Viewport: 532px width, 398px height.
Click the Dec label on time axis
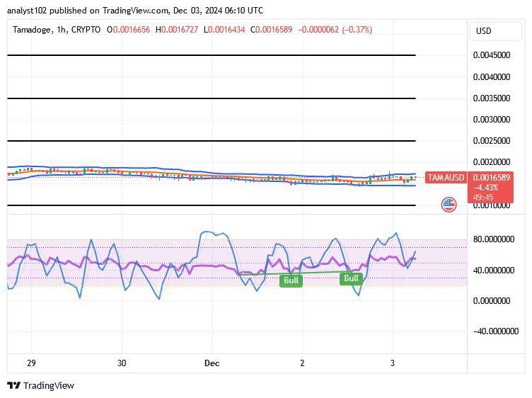(x=212, y=363)
